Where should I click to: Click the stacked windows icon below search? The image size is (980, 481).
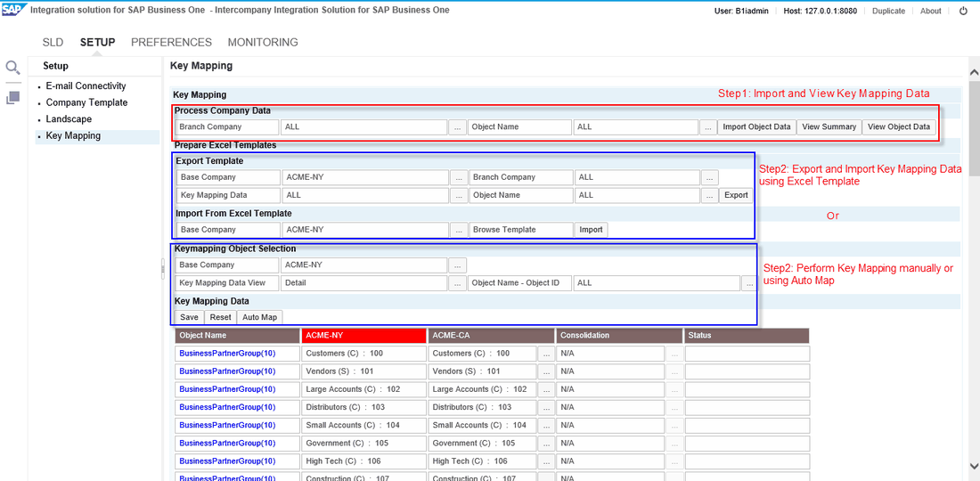tap(13, 98)
